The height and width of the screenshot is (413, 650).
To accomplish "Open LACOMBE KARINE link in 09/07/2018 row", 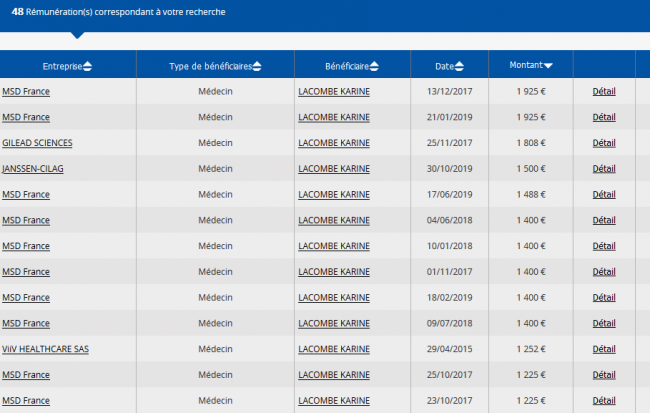I will (334, 323).
